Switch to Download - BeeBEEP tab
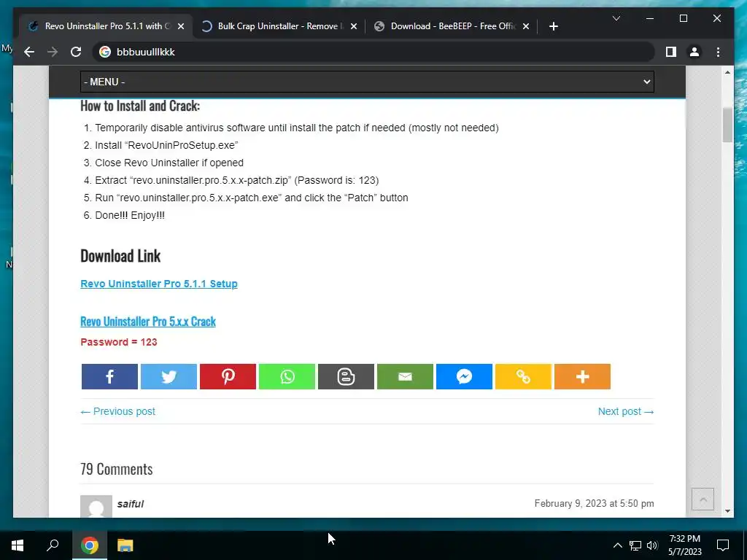This screenshot has width=747, height=560. click(452, 26)
